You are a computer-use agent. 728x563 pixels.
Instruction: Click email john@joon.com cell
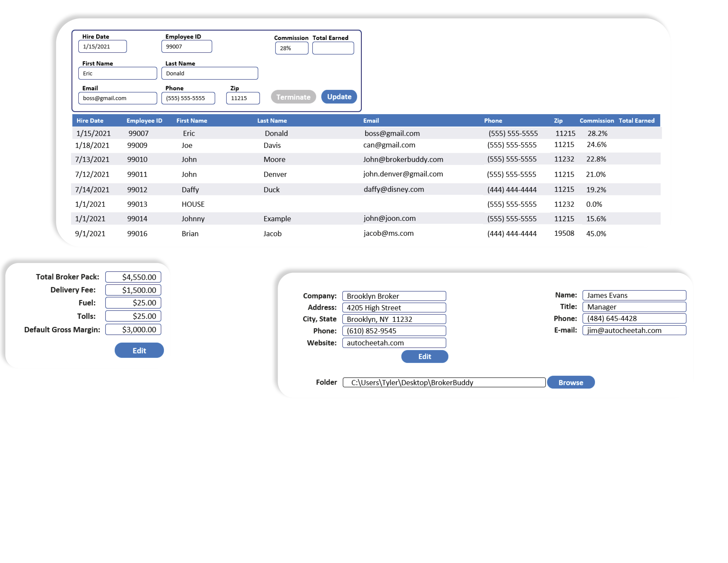pos(389,218)
